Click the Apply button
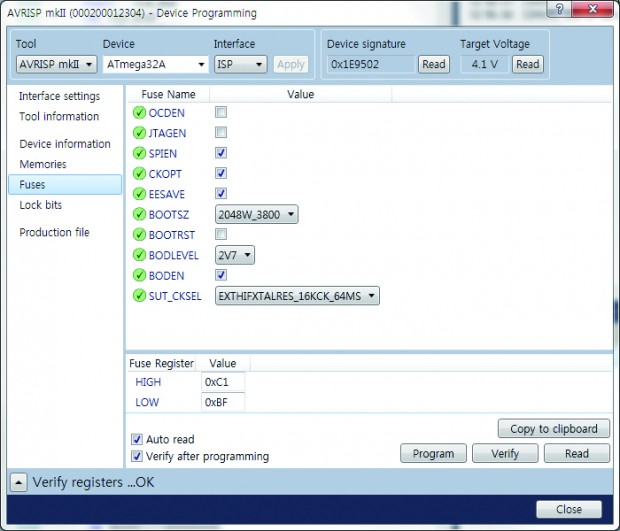This screenshot has height=531, width=620. 291,64
